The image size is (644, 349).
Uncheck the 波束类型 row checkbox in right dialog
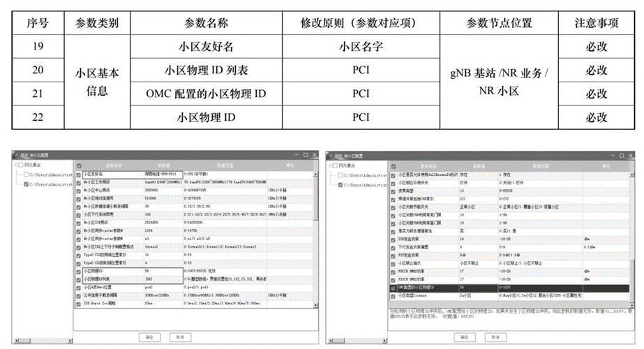click(393, 191)
